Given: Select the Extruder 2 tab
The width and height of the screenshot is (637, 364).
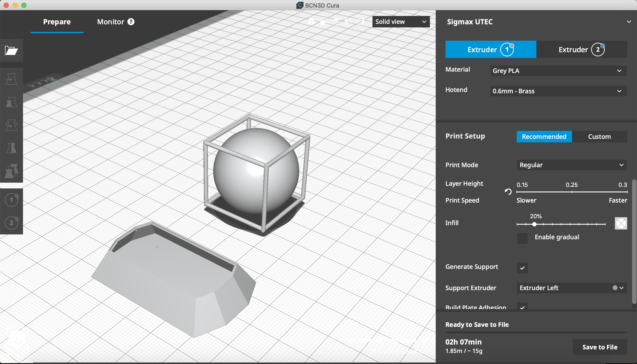Looking at the screenshot, I should [x=582, y=50].
